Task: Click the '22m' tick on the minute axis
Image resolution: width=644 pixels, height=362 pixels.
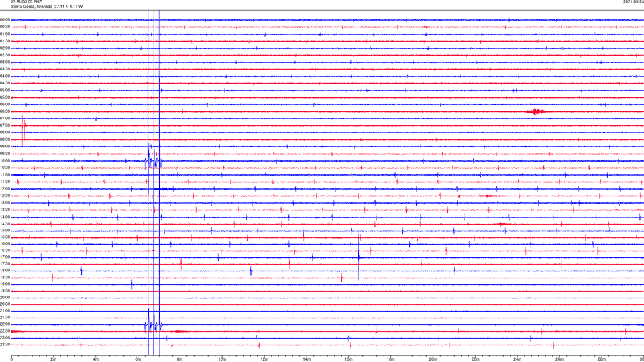Action: [x=475, y=359]
